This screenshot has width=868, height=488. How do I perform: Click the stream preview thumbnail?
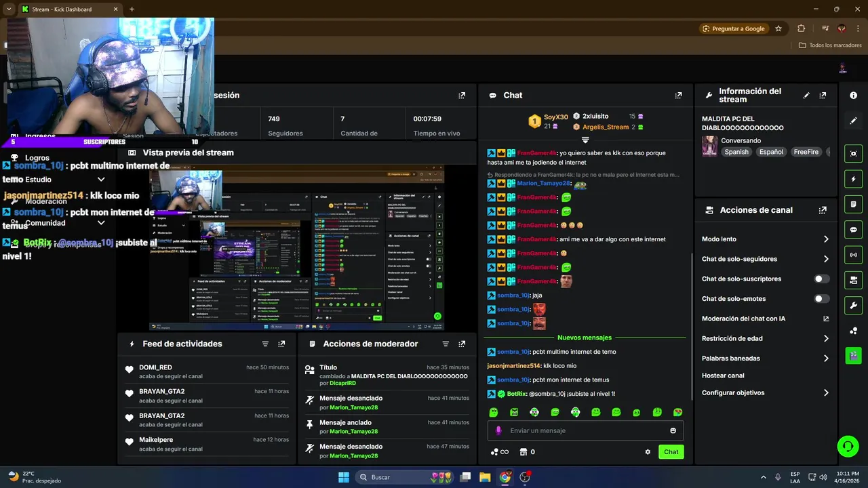pos(296,247)
